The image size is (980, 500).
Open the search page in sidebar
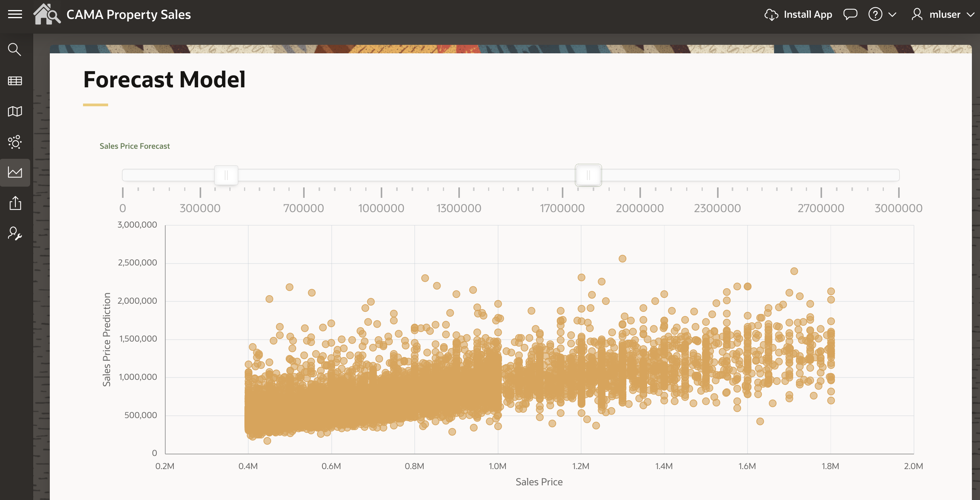pos(15,49)
